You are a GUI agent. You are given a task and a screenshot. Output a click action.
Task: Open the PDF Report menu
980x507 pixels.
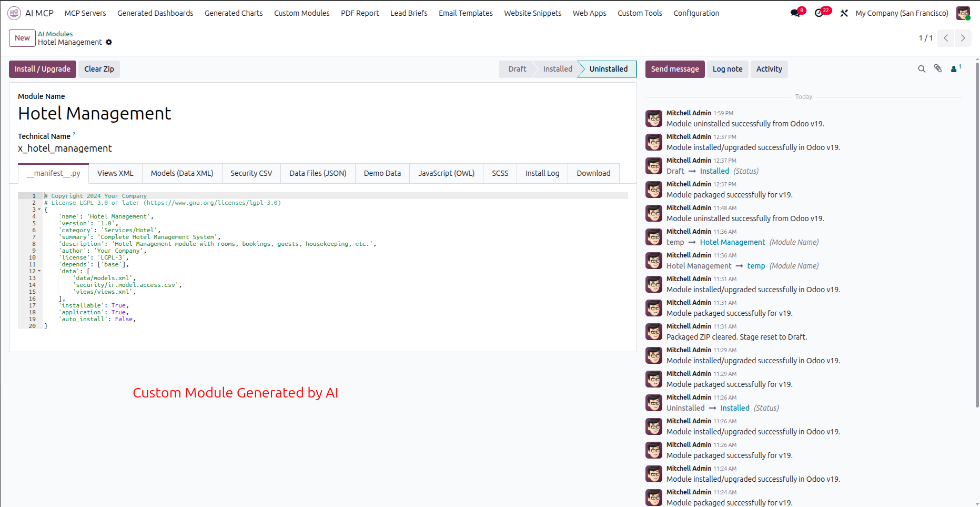(360, 13)
